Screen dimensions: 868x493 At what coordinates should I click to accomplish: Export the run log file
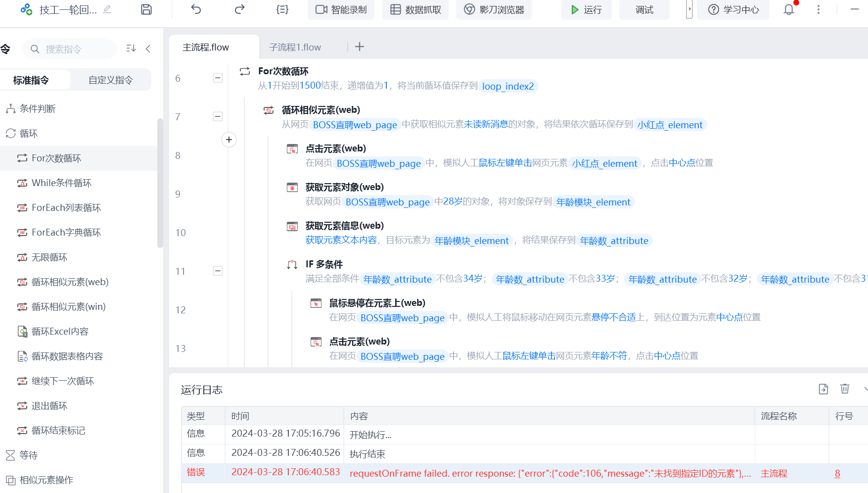823,389
